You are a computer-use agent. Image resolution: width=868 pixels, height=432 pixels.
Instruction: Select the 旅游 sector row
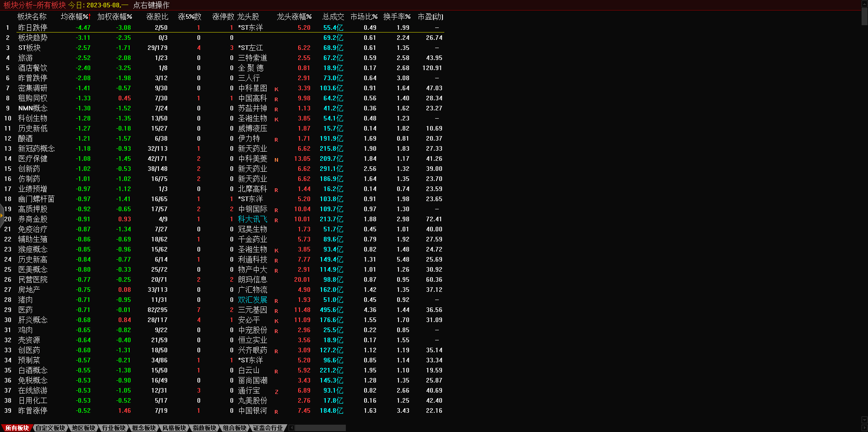pyautogui.click(x=26, y=58)
